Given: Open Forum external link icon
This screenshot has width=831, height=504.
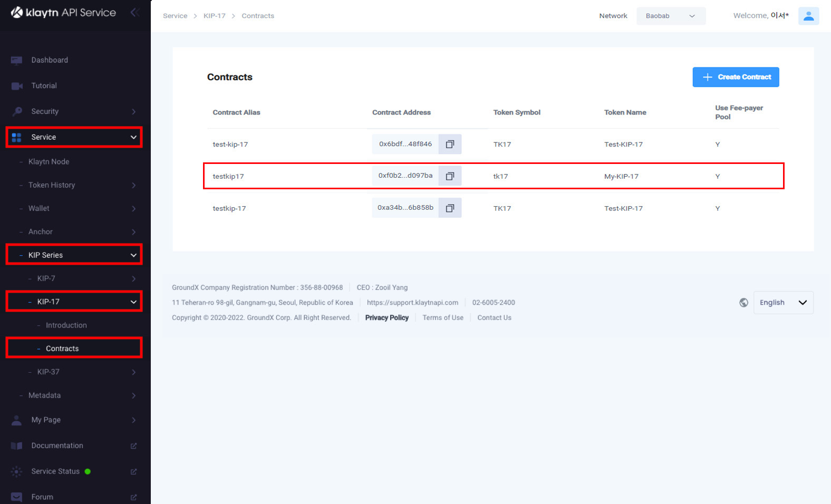Looking at the screenshot, I should pos(133,497).
